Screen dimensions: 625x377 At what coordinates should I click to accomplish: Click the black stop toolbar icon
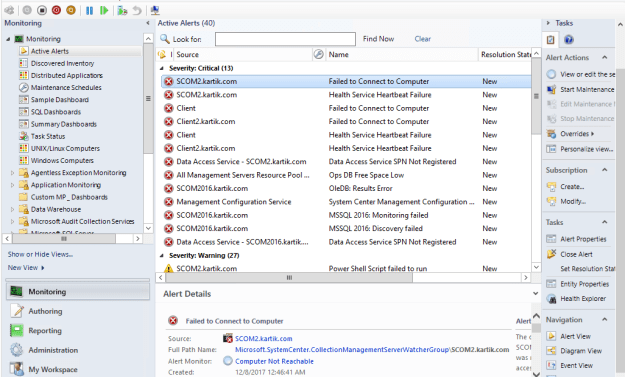point(42,10)
